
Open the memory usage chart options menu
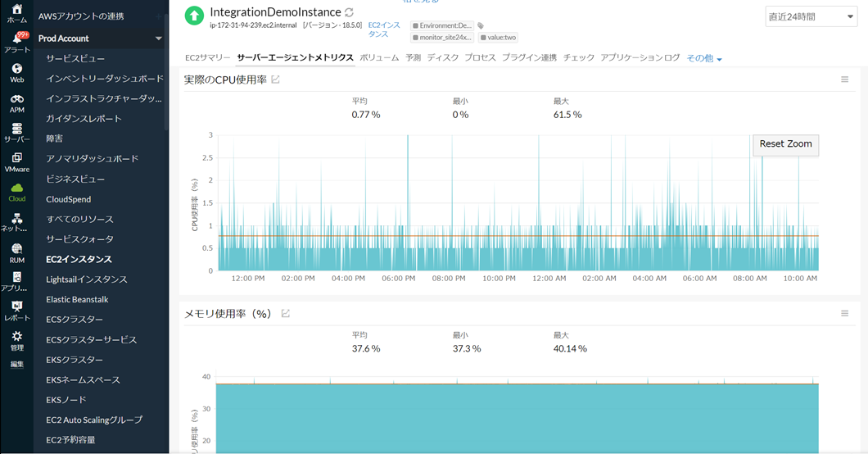point(845,314)
